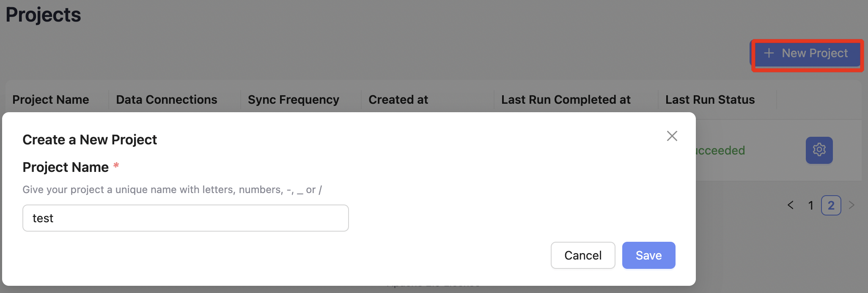Go to the next page arrow
Image resolution: width=868 pixels, height=293 pixels.
click(852, 205)
